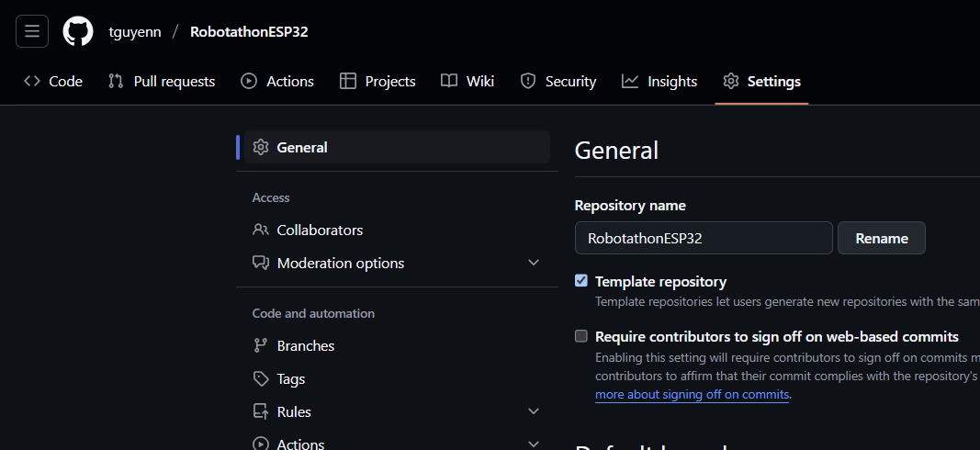The image size is (980, 450).
Task: Click the Branches git-branch icon
Action: 261,345
